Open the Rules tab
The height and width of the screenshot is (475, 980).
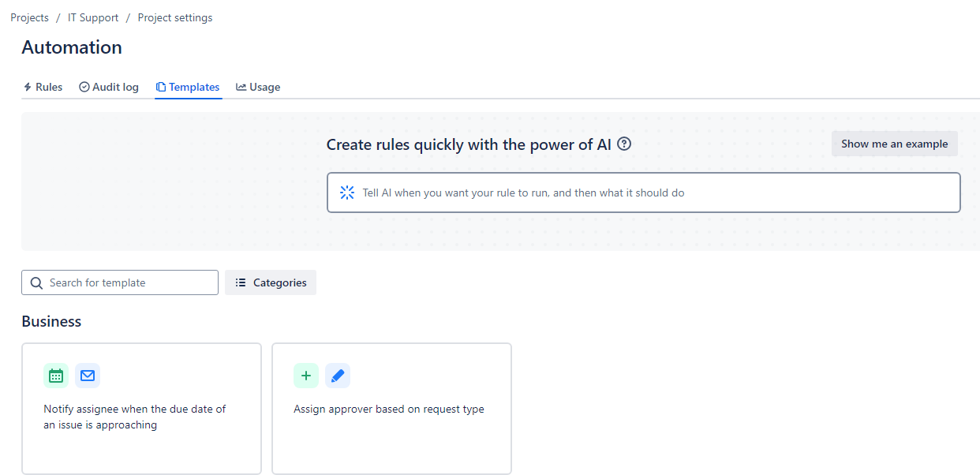pos(43,87)
